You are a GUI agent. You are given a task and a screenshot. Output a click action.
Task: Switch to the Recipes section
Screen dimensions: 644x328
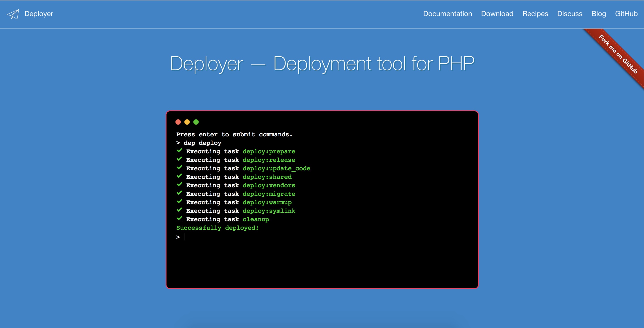tap(535, 14)
